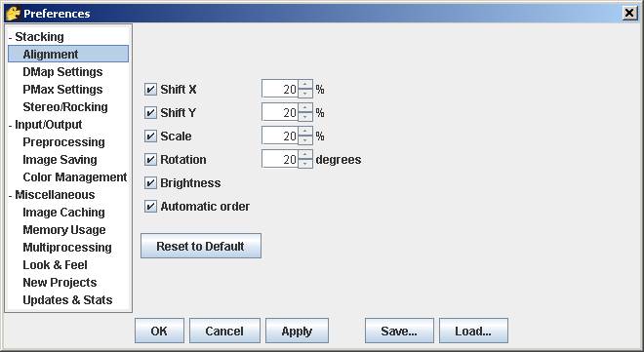Click the Preferences window title icon
The image size is (644, 352).
pyautogui.click(x=13, y=13)
